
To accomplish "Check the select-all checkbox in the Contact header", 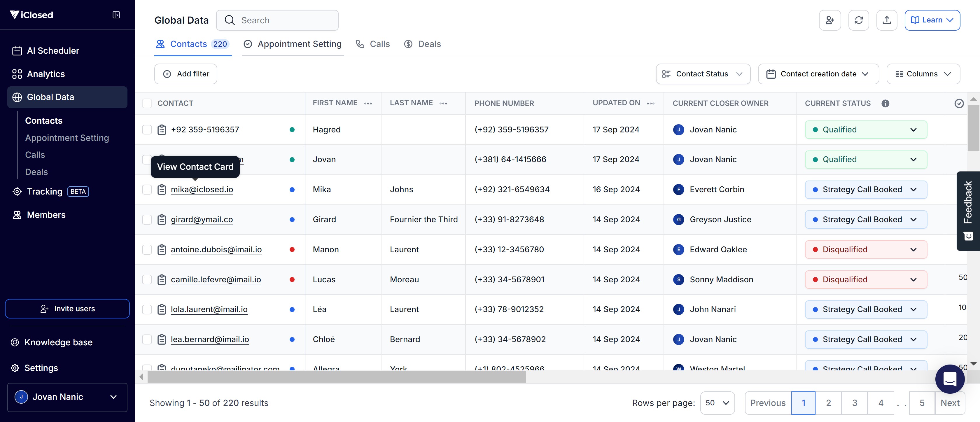I will tap(147, 104).
